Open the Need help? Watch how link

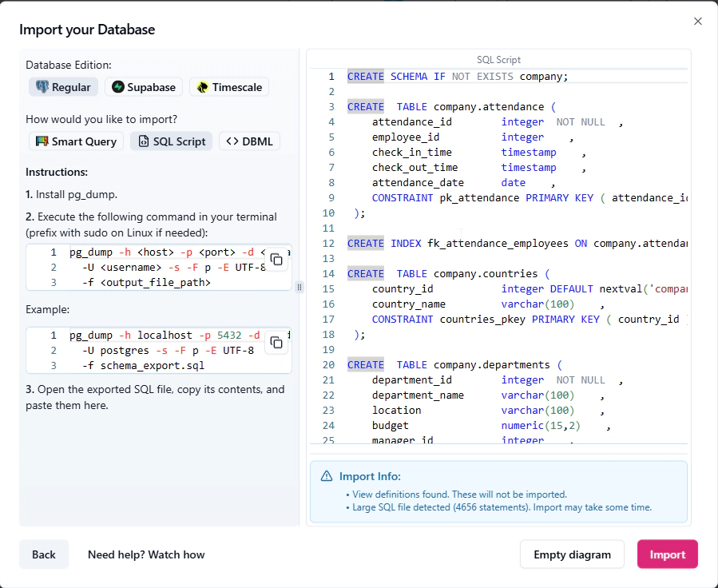point(146,554)
